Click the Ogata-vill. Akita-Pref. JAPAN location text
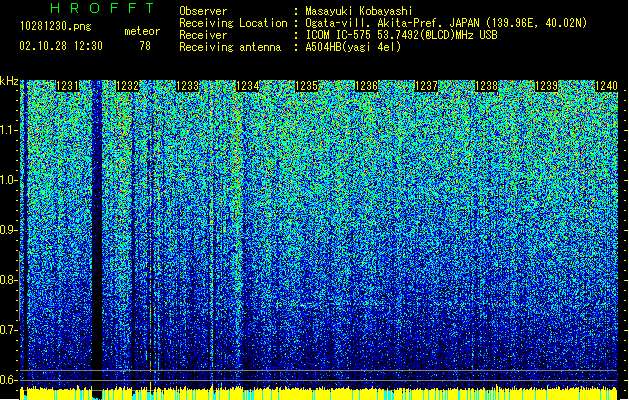The height and width of the screenshot is (400, 629). tap(446, 23)
